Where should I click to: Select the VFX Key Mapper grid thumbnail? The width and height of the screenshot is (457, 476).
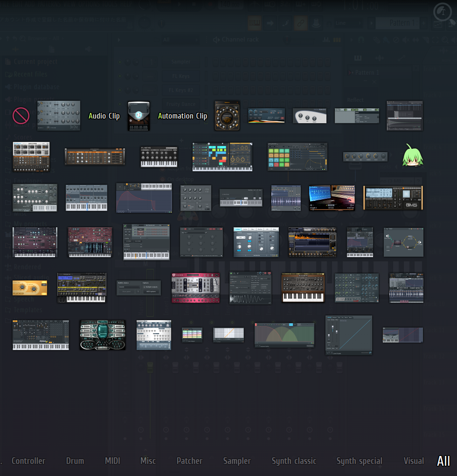[228, 335]
